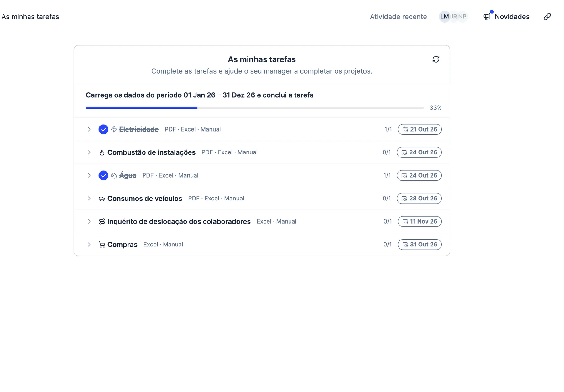Open the Combustão de instalações task title
This screenshot has height=392, width=564.
(151, 152)
